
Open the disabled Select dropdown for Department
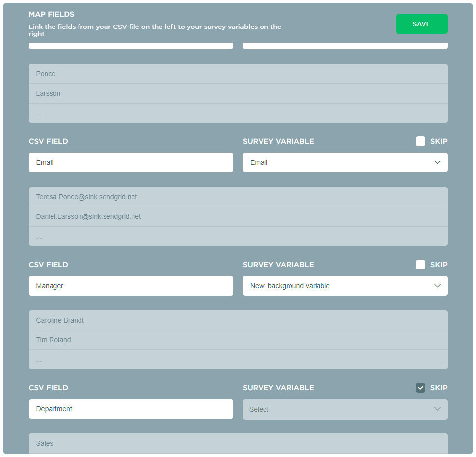pyautogui.click(x=345, y=409)
